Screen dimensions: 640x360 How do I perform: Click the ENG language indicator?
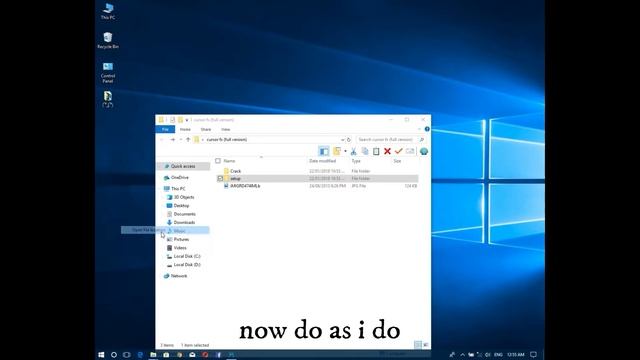pyautogui.click(x=498, y=355)
